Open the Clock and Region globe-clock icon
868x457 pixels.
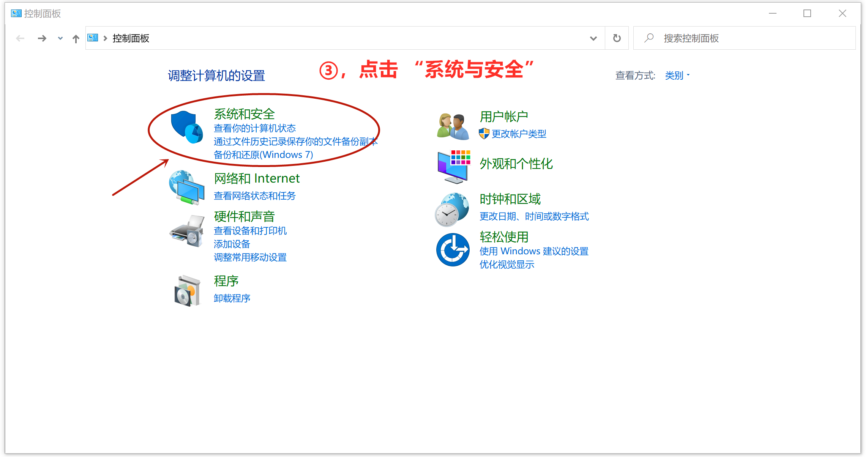click(x=452, y=210)
